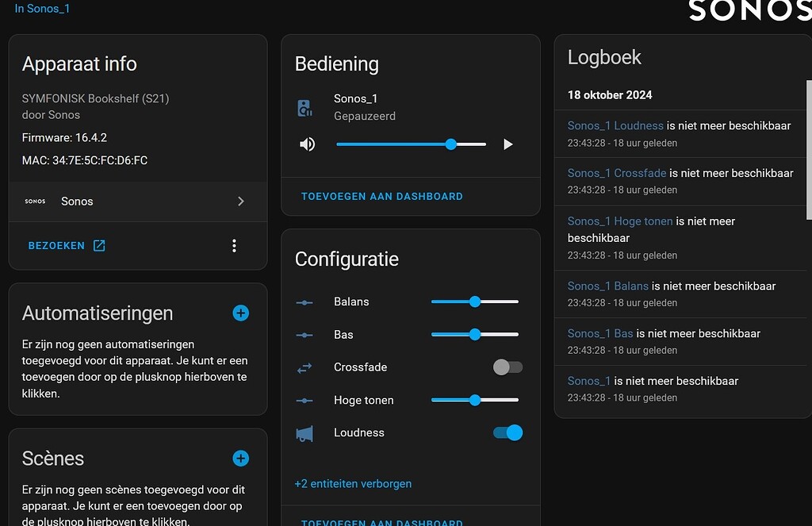The height and width of the screenshot is (526, 812).
Task: Disable the Loudness toggle
Action: [507, 432]
